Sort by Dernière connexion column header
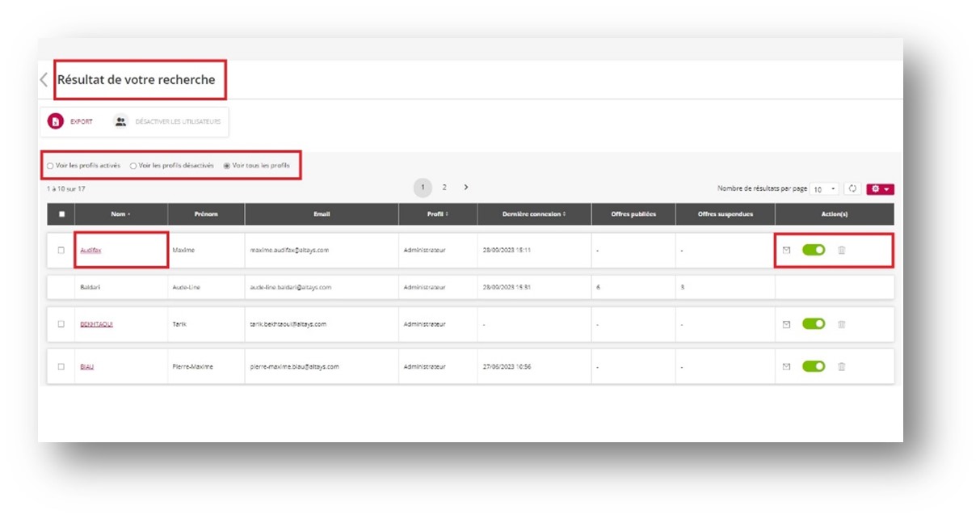 pos(533,214)
